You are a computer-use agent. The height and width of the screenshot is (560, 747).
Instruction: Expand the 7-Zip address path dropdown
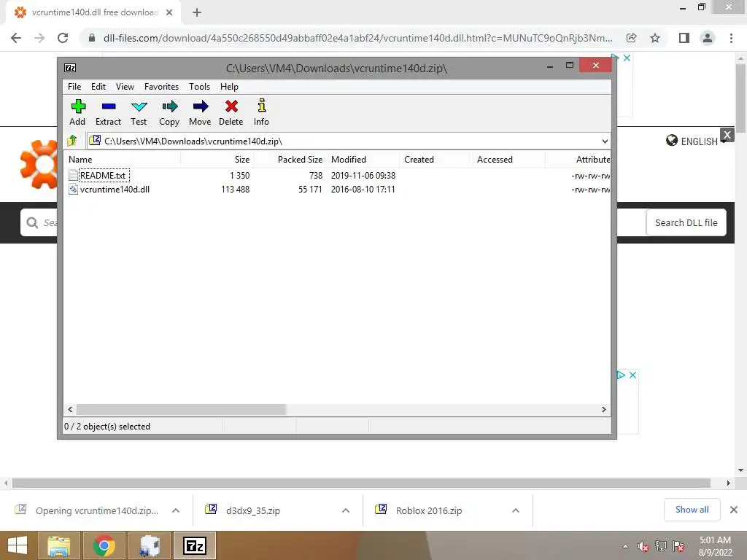pyautogui.click(x=605, y=141)
